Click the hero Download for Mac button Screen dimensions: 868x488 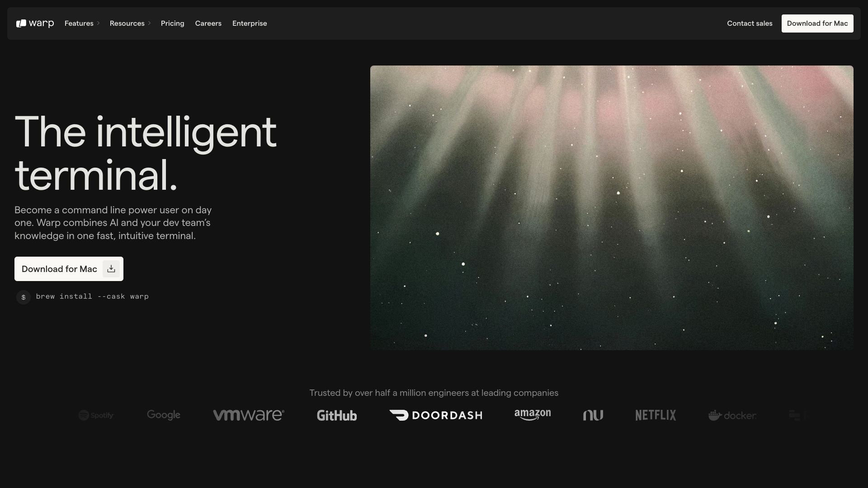[69, 269]
